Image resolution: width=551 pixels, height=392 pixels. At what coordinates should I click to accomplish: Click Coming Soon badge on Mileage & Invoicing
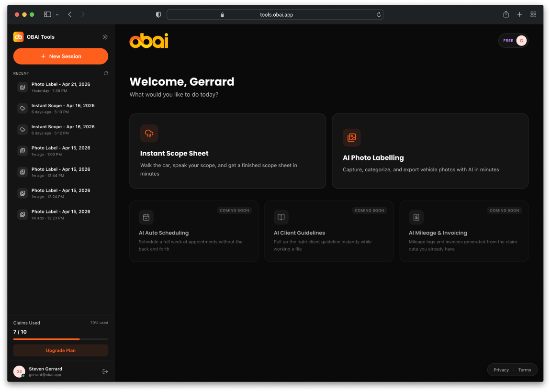tap(504, 211)
